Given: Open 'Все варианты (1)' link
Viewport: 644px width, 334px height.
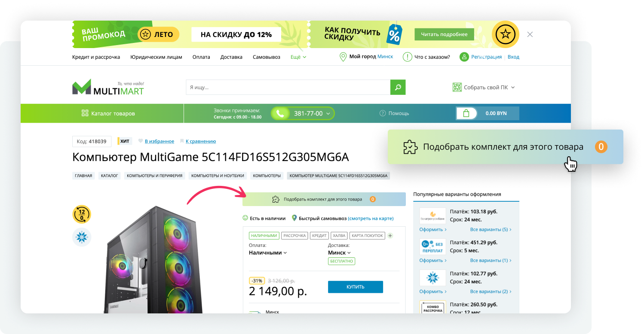Looking at the screenshot, I should click(491, 261).
